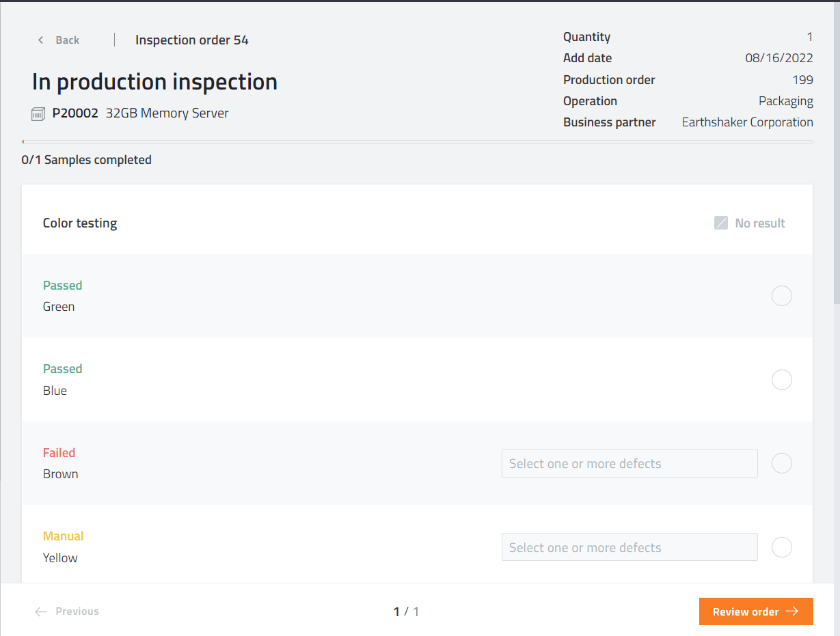The image size is (840, 636).
Task: Click the arrow icon in Review order
Action: (x=792, y=611)
